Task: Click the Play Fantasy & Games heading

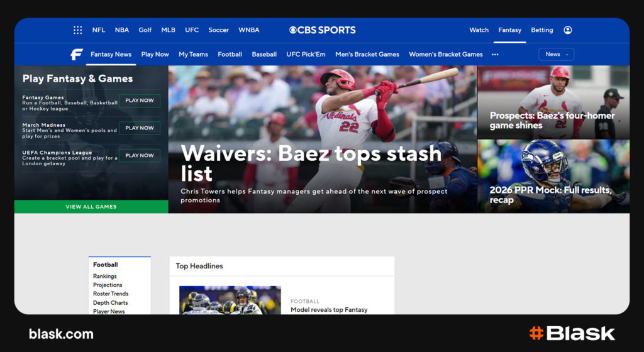Action: point(77,79)
